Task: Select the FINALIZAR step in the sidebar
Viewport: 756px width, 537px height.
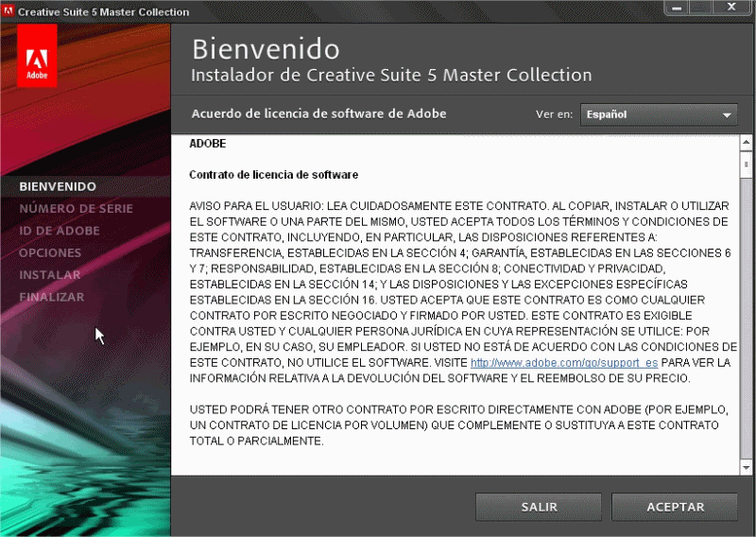Action: pos(52,297)
